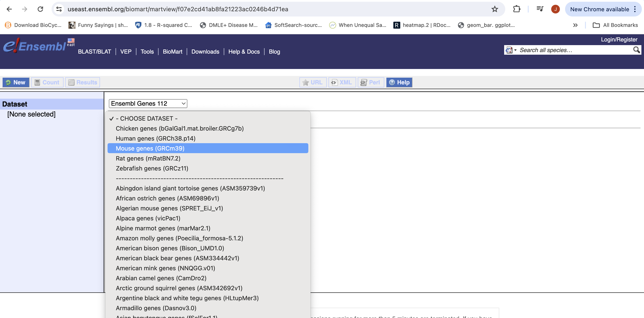The image size is (644, 318).
Task: Select Chicken genes bGalGal1 option
Action: point(180,128)
